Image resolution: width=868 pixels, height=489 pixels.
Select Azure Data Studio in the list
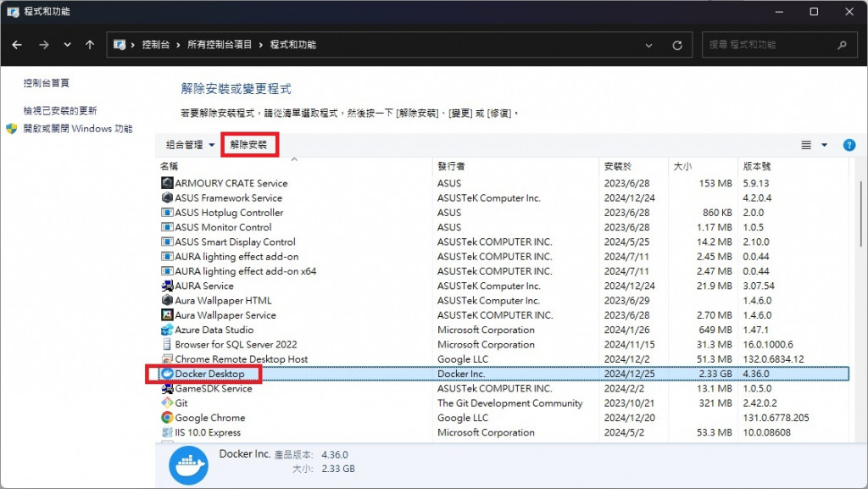pos(214,330)
